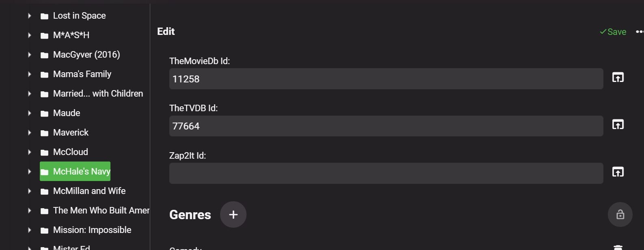
Task: Open TheTVDB Id external link icon
Action: [618, 124]
